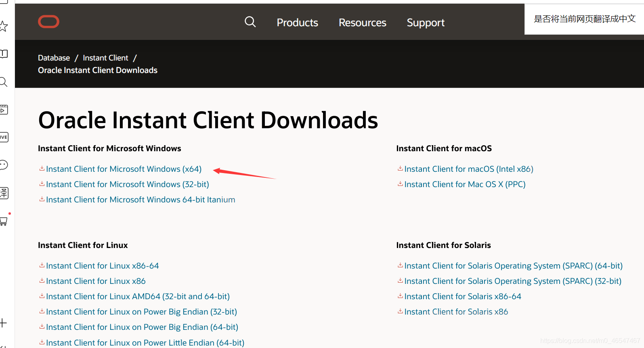Click 'Instant Client for Linux' section heading
This screenshot has width=644, height=348.
point(83,245)
